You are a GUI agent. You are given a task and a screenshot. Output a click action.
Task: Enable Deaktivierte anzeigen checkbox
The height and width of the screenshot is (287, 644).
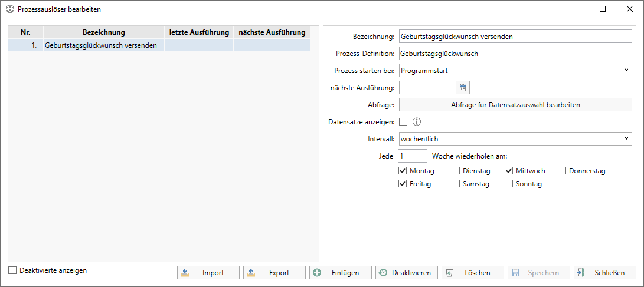point(13,270)
